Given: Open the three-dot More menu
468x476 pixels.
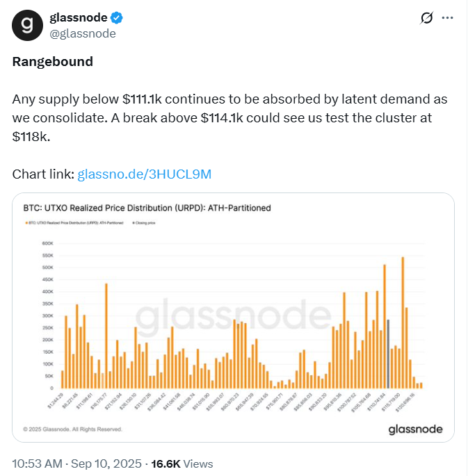Looking at the screenshot, I should [449, 19].
